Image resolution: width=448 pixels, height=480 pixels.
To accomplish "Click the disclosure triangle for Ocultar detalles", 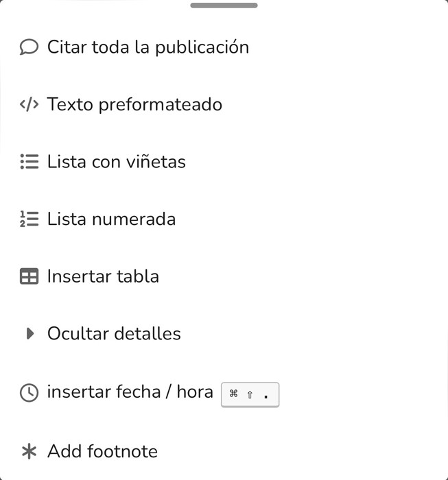I will 30,333.
